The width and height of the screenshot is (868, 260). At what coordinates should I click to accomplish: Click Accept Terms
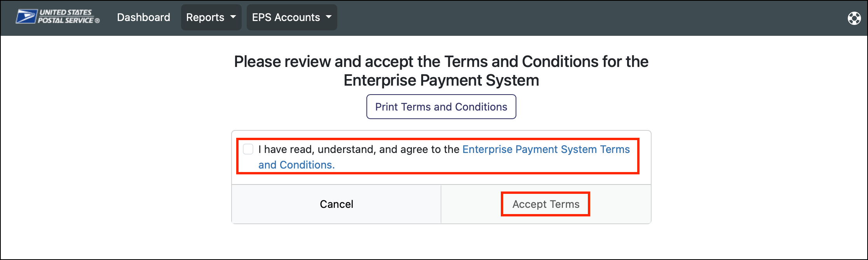tap(545, 204)
